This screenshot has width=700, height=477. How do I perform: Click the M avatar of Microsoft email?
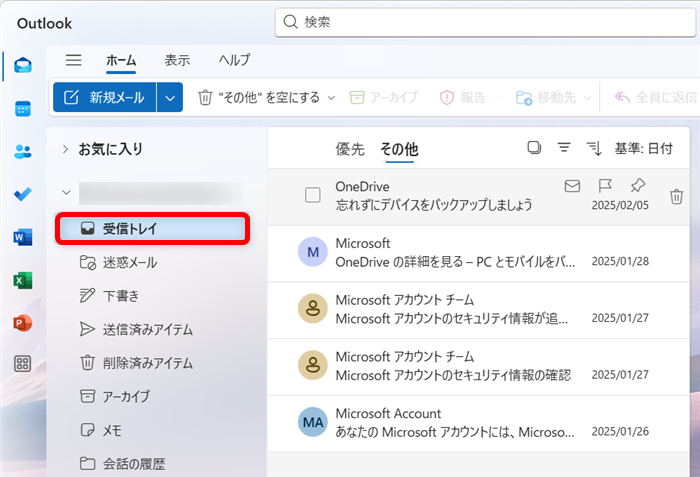(x=313, y=252)
